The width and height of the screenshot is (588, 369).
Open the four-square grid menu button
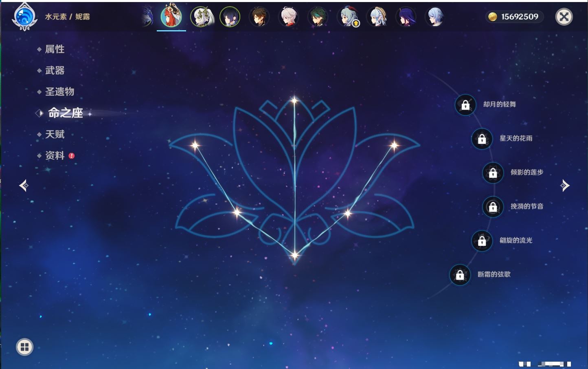click(24, 347)
